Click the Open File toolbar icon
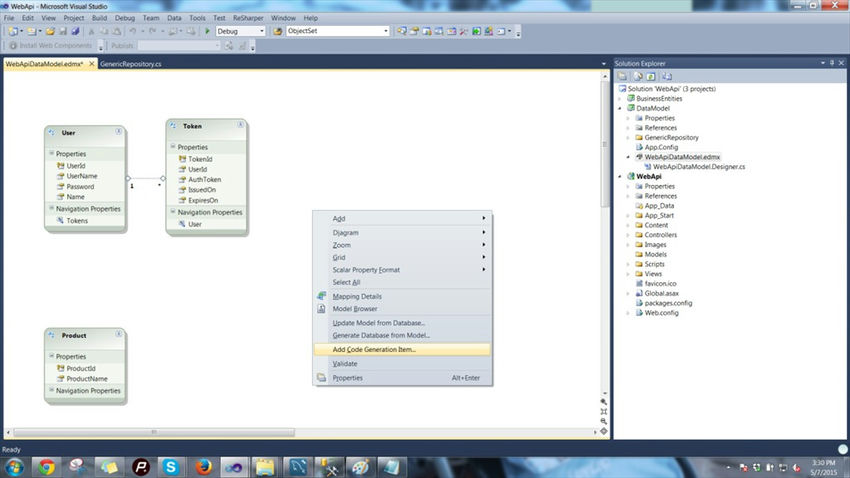Image resolution: width=850 pixels, height=478 pixels. click(50, 31)
